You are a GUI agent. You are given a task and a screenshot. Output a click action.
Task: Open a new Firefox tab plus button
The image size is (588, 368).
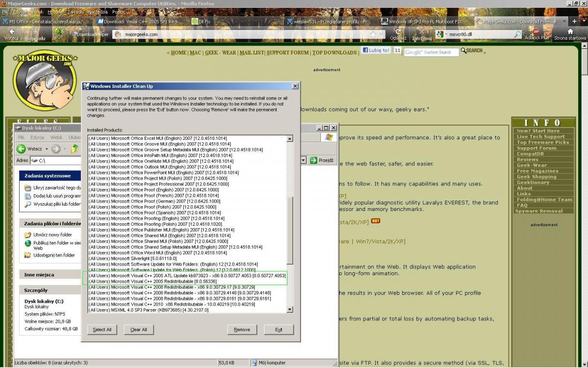574,21
